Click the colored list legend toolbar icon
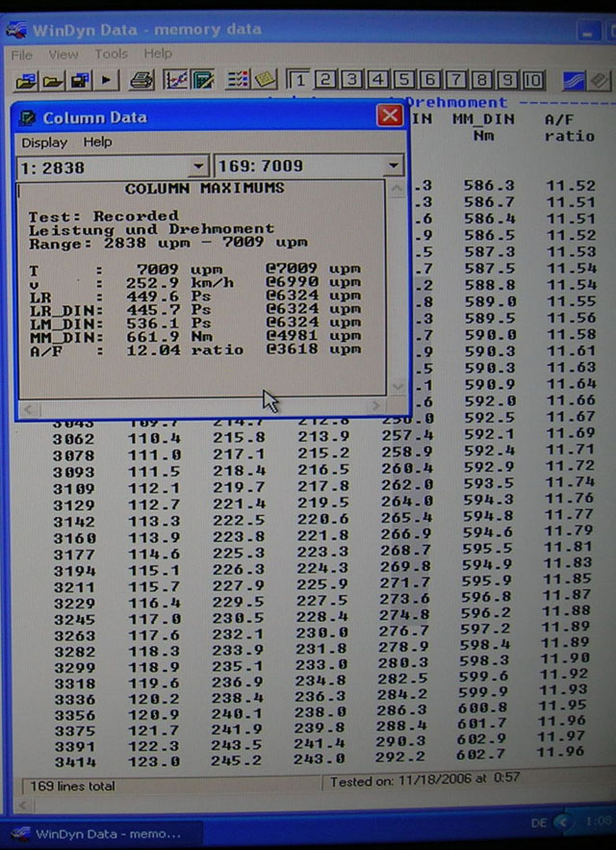Screen dimensions: 616x850 pos(238,80)
